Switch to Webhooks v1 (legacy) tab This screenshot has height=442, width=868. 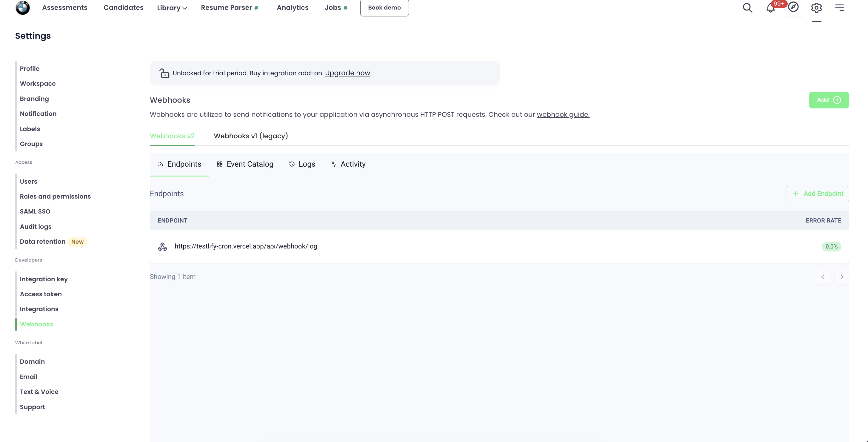[251, 136]
